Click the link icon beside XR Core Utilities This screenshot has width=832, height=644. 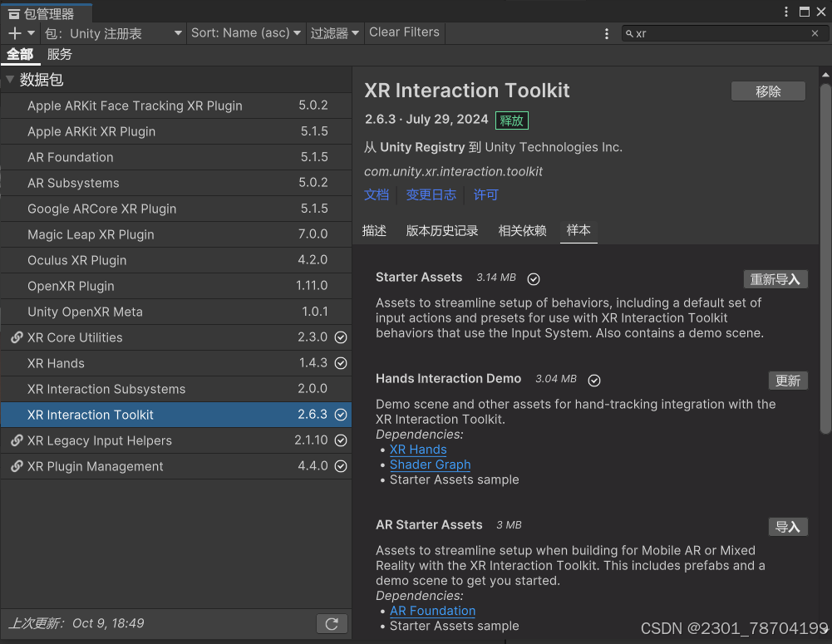click(17, 337)
